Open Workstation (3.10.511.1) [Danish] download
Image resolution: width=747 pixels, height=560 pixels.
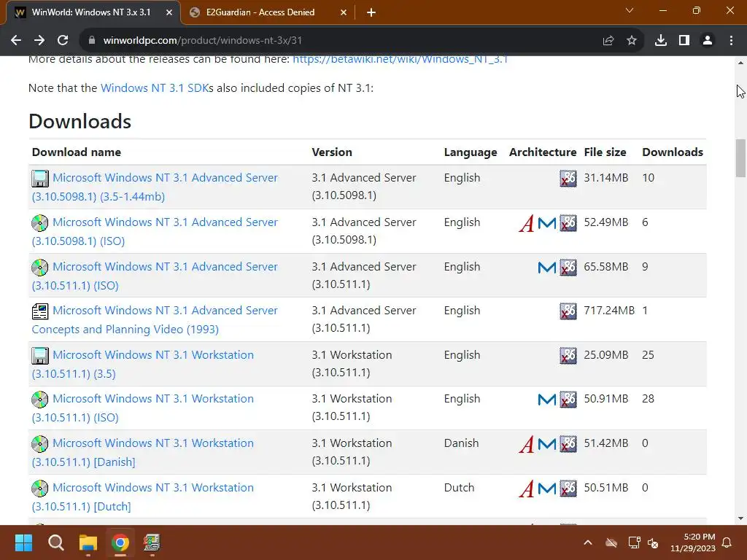click(x=143, y=452)
